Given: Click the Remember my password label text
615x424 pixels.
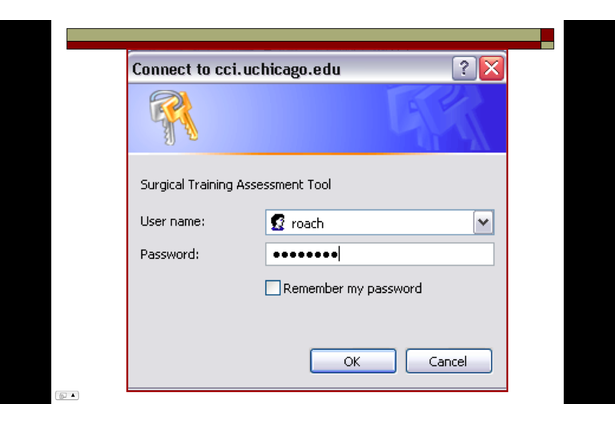Looking at the screenshot, I should click(352, 289).
